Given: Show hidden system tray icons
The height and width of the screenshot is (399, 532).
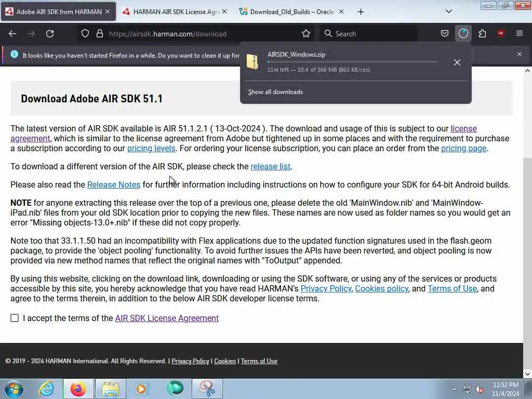Looking at the screenshot, I should click(x=454, y=390).
